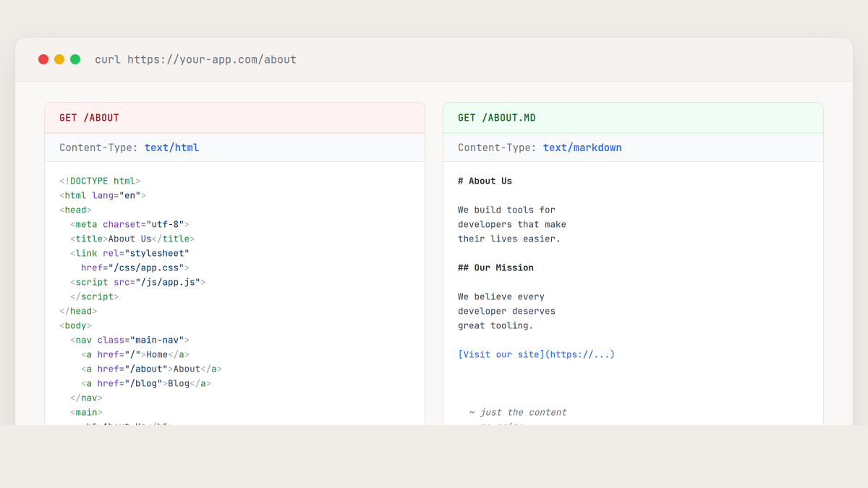Screen dimensions: 868x488
Task: Click the text/markdown content type value
Action: click(x=582, y=147)
